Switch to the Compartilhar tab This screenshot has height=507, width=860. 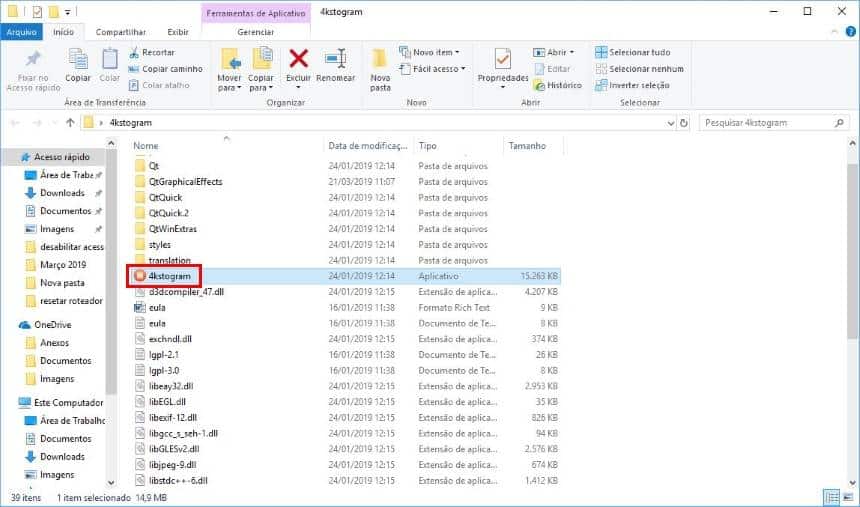[121, 32]
